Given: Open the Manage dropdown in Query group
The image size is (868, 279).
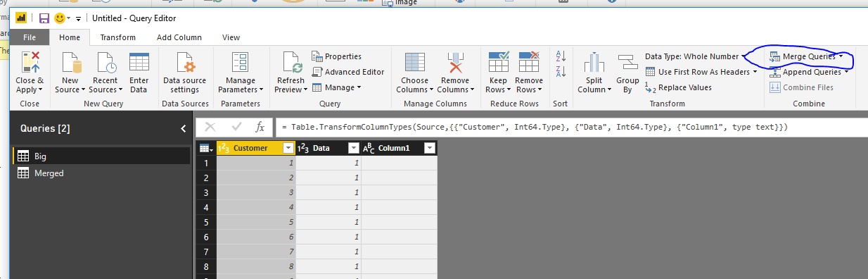Looking at the screenshot, I should click(336, 87).
